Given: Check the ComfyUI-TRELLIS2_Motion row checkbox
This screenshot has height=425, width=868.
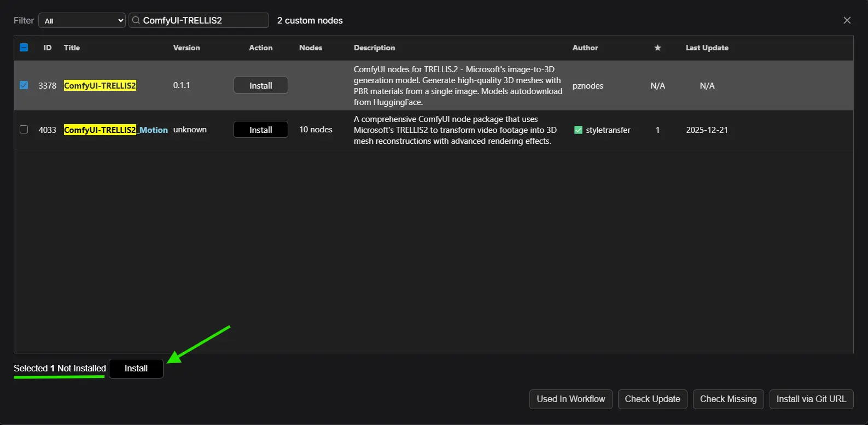Looking at the screenshot, I should pyautogui.click(x=24, y=130).
